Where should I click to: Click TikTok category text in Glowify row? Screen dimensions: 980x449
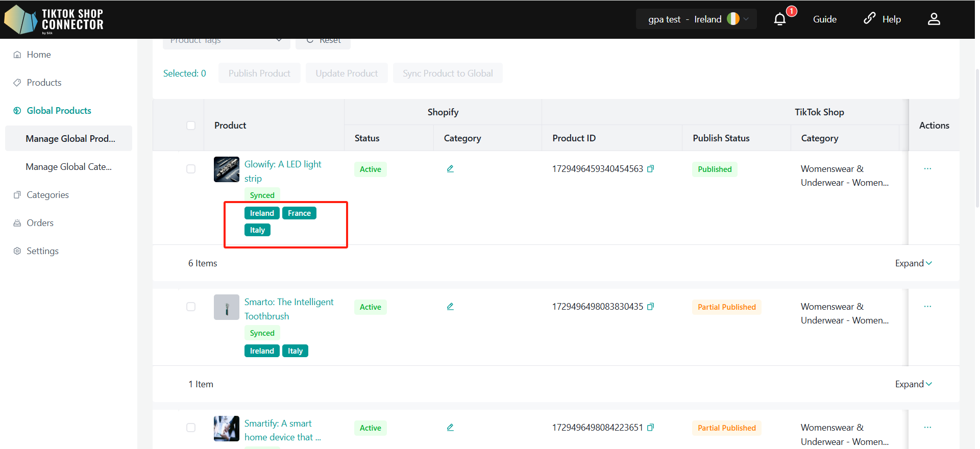[845, 176]
